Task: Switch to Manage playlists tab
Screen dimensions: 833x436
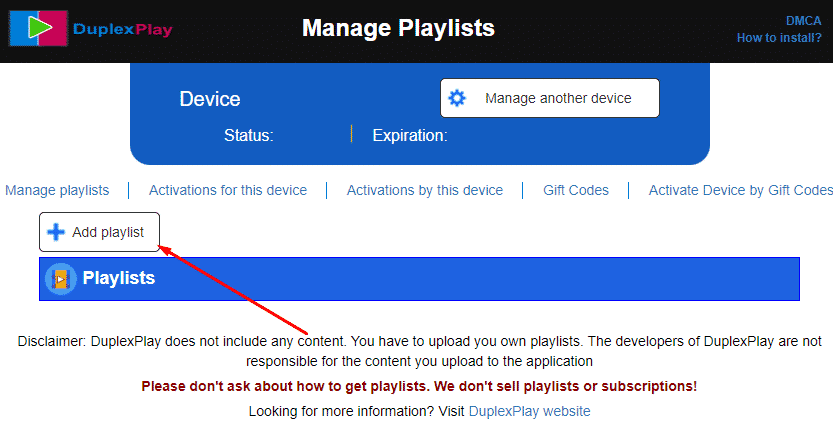Action: (57, 190)
